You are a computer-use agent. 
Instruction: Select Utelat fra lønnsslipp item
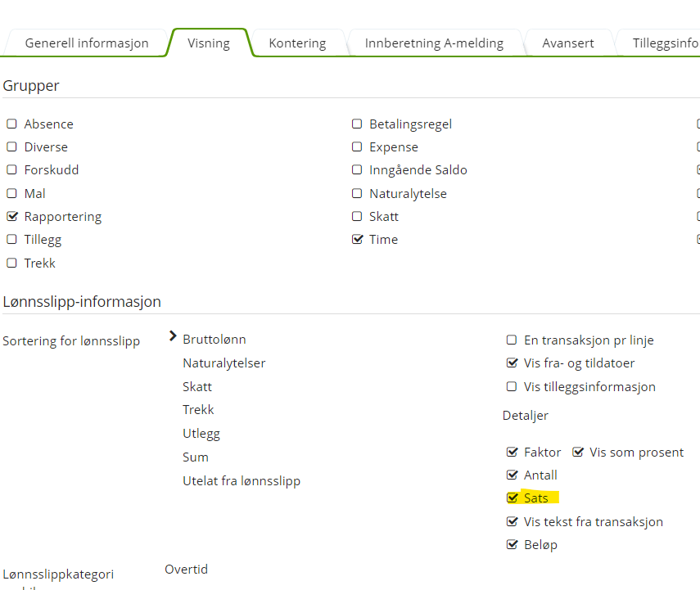coord(242,481)
